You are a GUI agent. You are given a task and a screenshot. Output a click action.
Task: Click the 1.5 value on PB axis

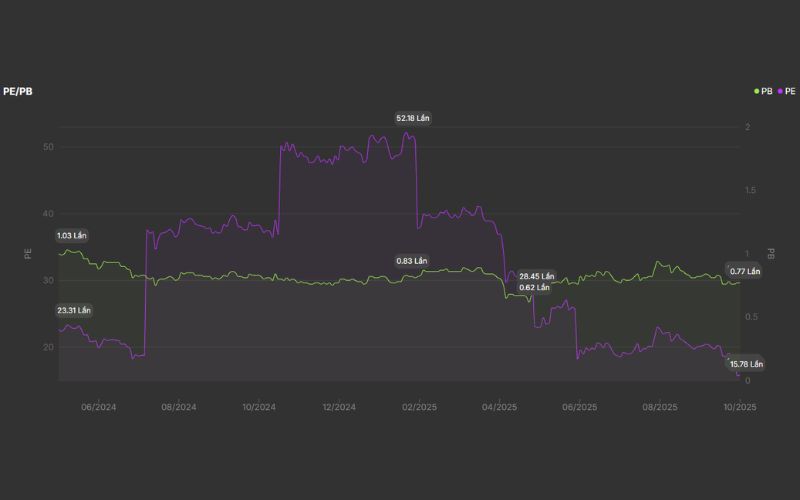[751, 190]
